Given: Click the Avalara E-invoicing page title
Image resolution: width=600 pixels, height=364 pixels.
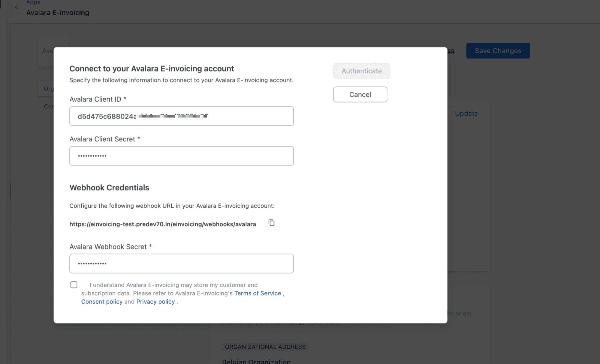Looking at the screenshot, I should coord(58,13).
